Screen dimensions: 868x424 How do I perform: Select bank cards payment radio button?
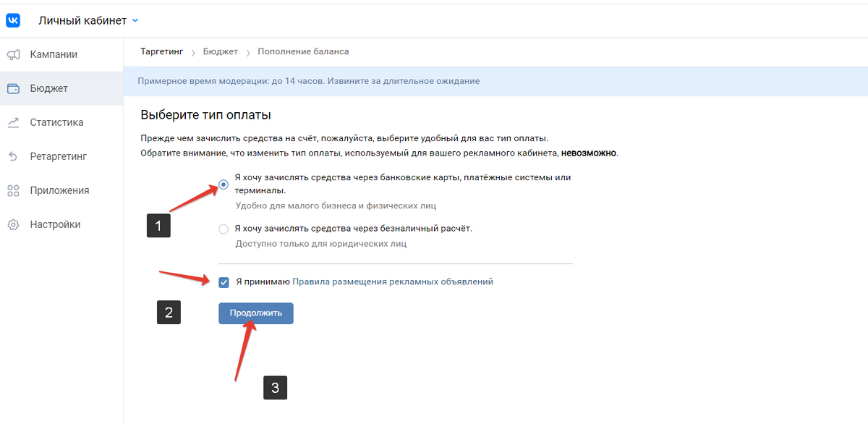224,185
